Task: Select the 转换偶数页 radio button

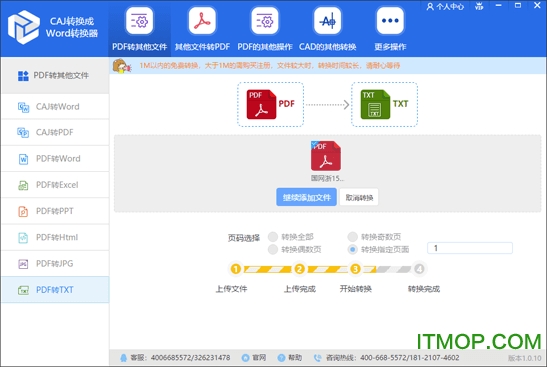Action: 272,249
